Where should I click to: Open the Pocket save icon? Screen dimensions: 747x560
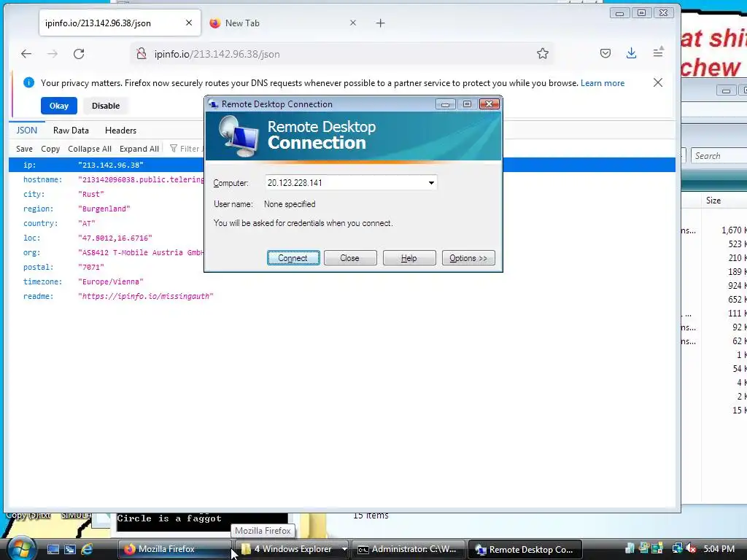tap(605, 53)
